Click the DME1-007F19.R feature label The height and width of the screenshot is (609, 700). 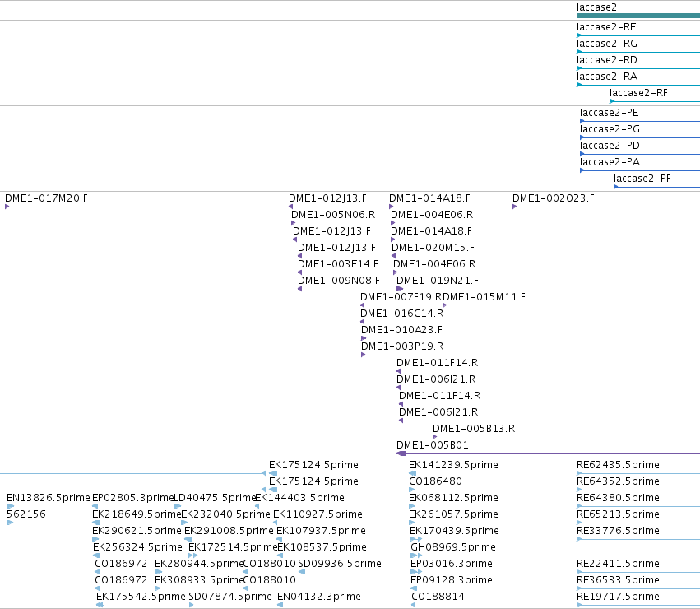pyautogui.click(x=401, y=296)
